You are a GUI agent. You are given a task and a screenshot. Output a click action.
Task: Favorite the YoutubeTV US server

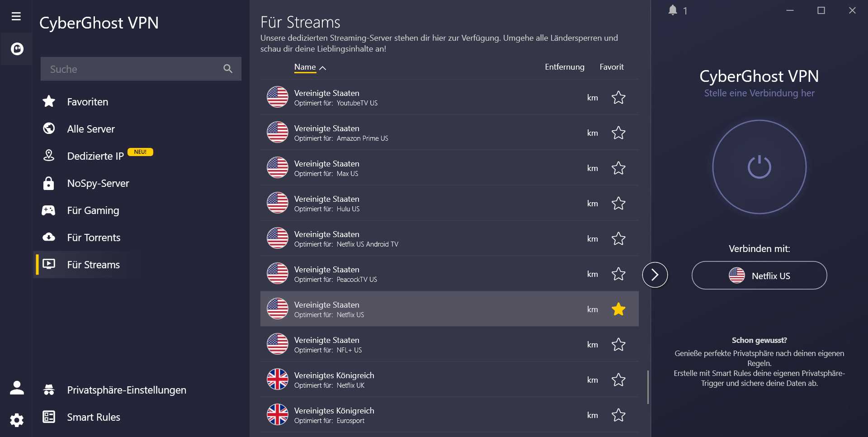click(618, 98)
